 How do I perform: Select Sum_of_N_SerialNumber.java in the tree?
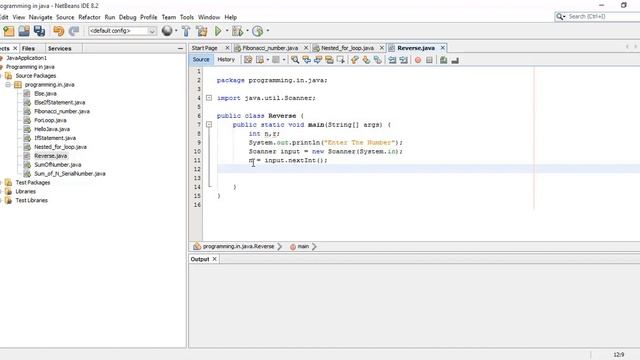click(x=70, y=173)
